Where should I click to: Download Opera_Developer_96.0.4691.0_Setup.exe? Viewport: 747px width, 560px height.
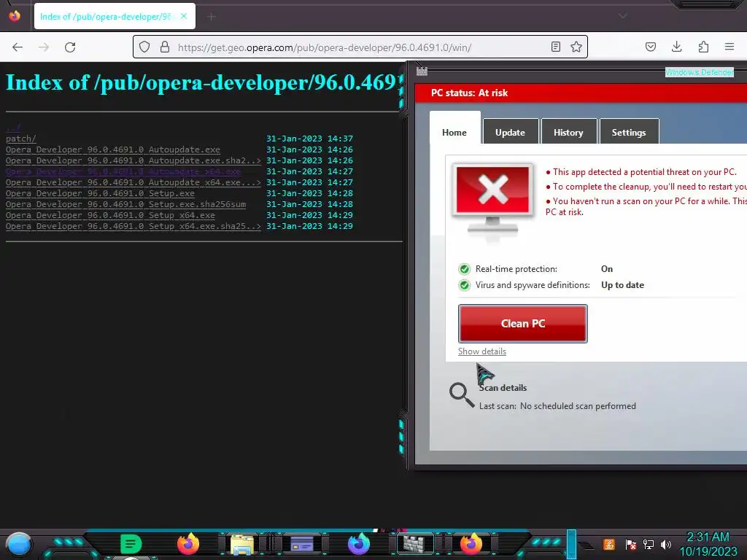click(x=100, y=193)
